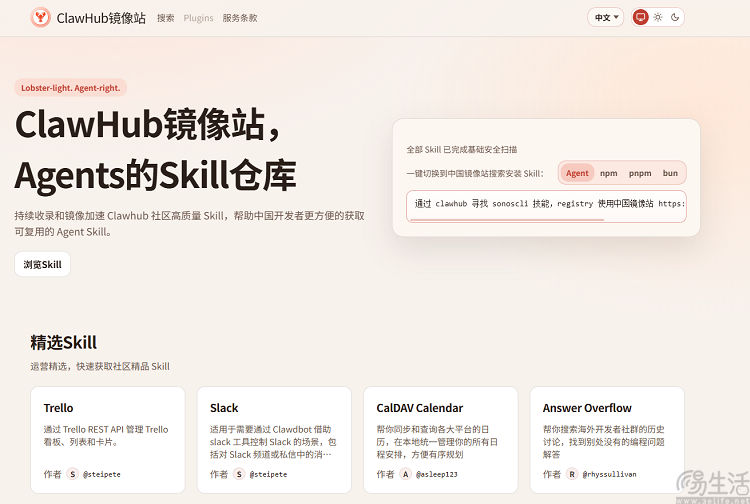The image size is (750, 504).
Task: Open the Slack skill card
Action: pos(274,440)
